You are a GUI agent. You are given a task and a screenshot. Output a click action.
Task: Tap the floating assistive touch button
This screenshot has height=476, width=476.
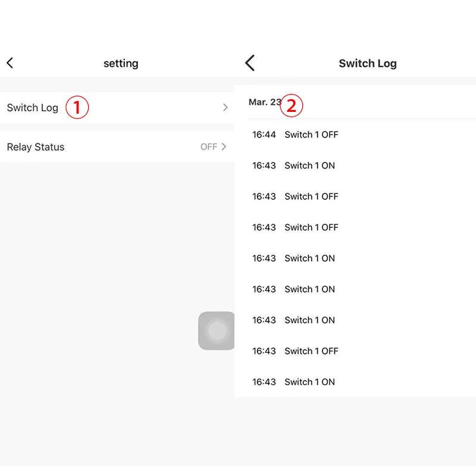(x=217, y=331)
